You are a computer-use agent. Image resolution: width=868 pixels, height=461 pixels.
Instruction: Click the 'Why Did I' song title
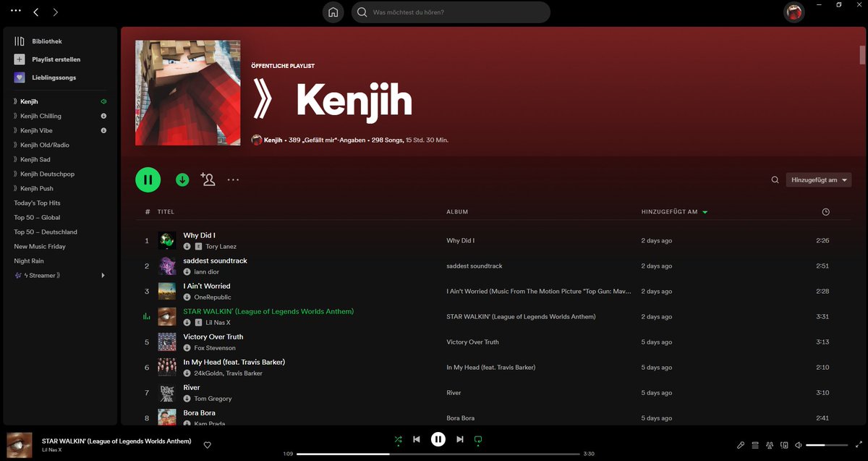pyautogui.click(x=199, y=235)
